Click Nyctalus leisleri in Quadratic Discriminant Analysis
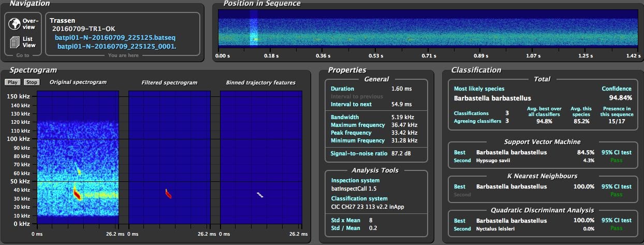The image size is (644, 245). pyautogui.click(x=495, y=229)
